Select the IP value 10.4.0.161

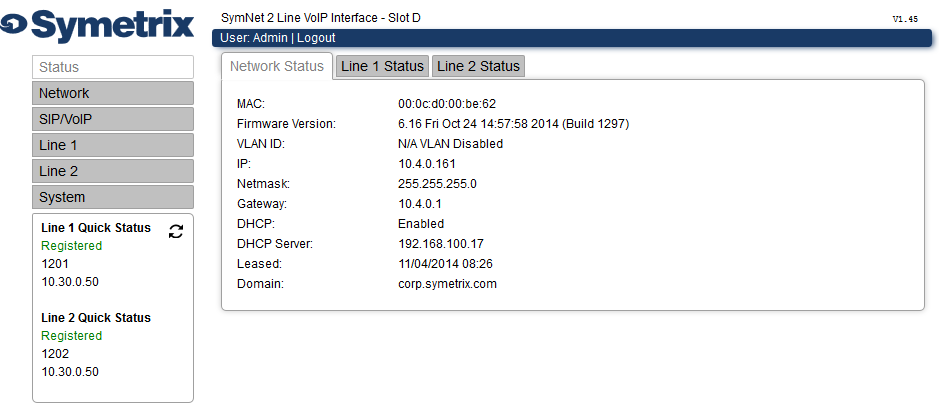coord(426,163)
